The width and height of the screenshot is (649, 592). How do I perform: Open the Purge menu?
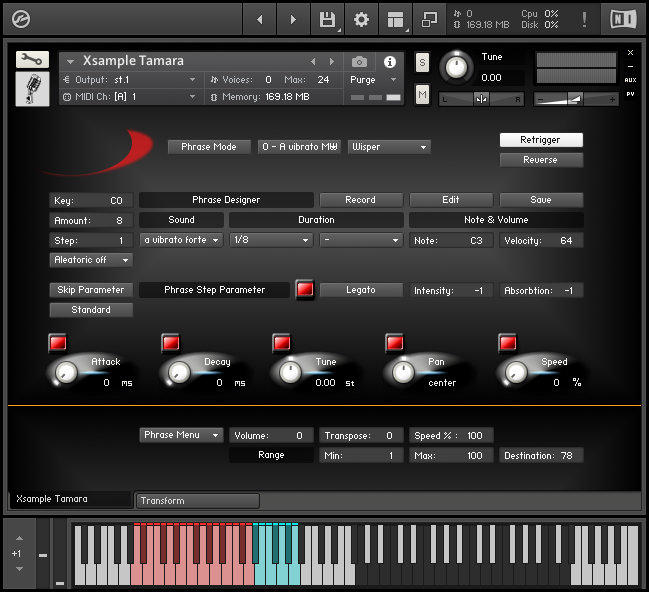373,79
